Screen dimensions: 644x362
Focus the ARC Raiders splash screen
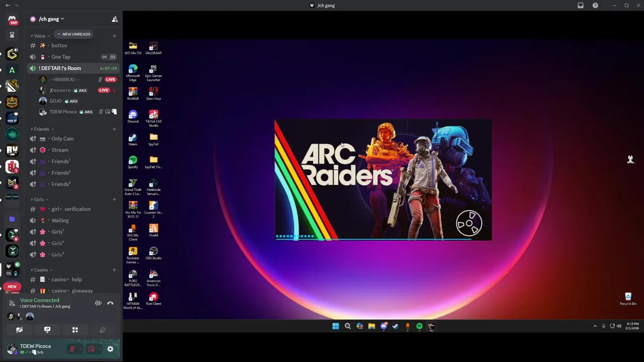coord(383,180)
